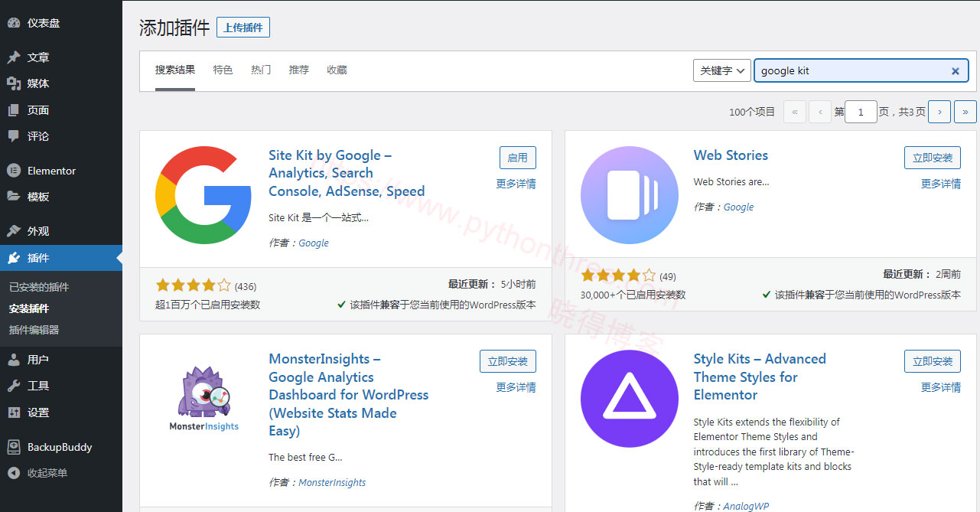980x512 pixels.
Task: Open 更多详情 for Style Kits
Action: tap(941, 387)
